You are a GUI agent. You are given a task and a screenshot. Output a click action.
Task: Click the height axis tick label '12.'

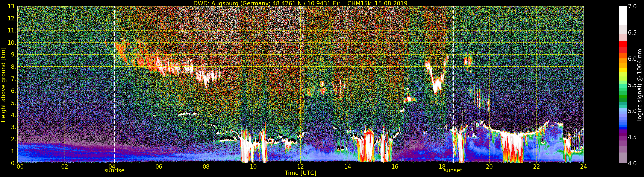pos(12,18)
